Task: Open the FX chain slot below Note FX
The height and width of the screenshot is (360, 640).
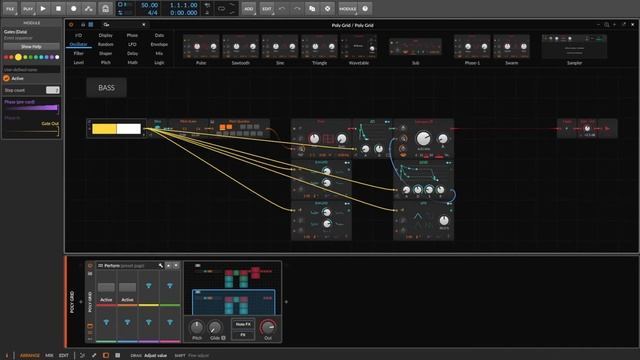Action: point(243,335)
